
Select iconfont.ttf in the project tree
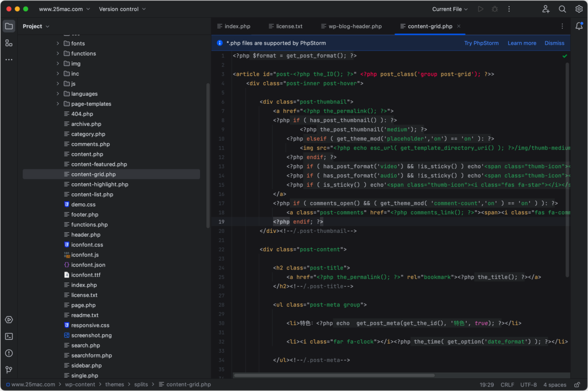pos(86,275)
